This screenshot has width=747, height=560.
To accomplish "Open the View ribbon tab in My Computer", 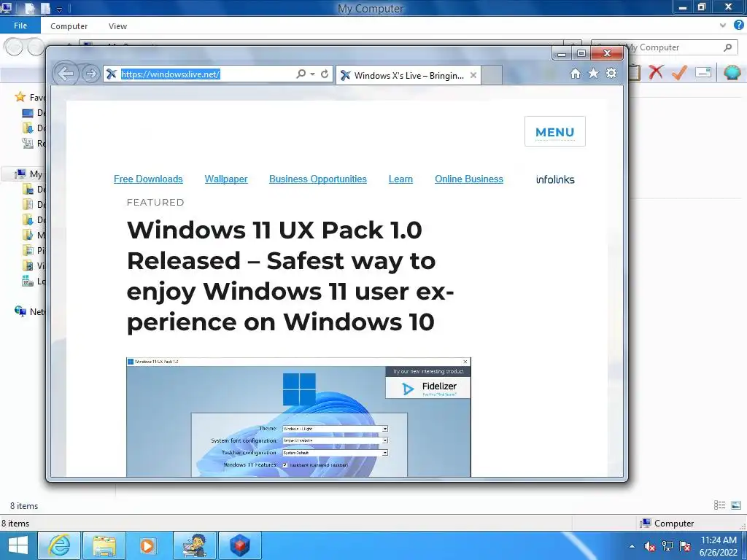I will tap(117, 26).
